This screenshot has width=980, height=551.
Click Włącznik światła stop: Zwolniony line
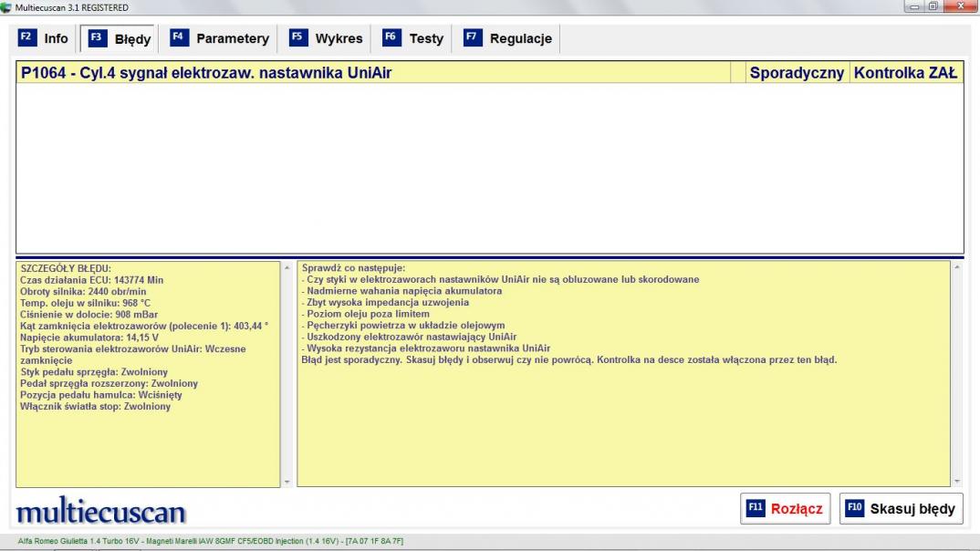click(95, 406)
